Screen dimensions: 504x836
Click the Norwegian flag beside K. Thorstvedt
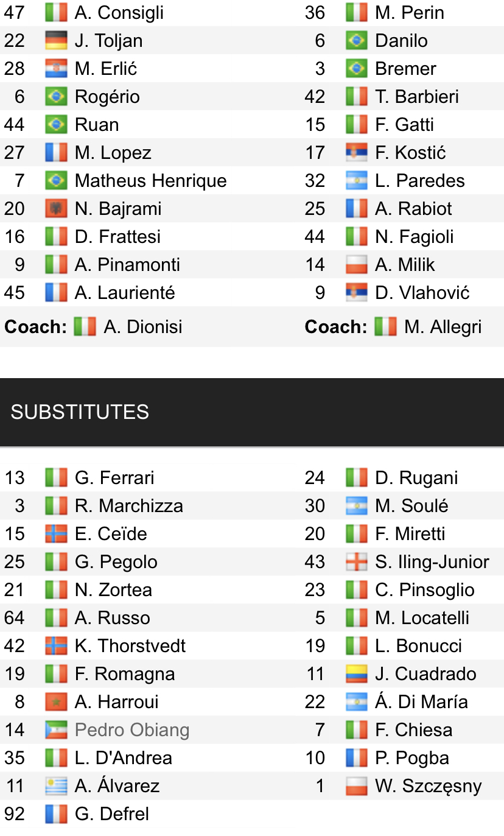click(x=56, y=646)
